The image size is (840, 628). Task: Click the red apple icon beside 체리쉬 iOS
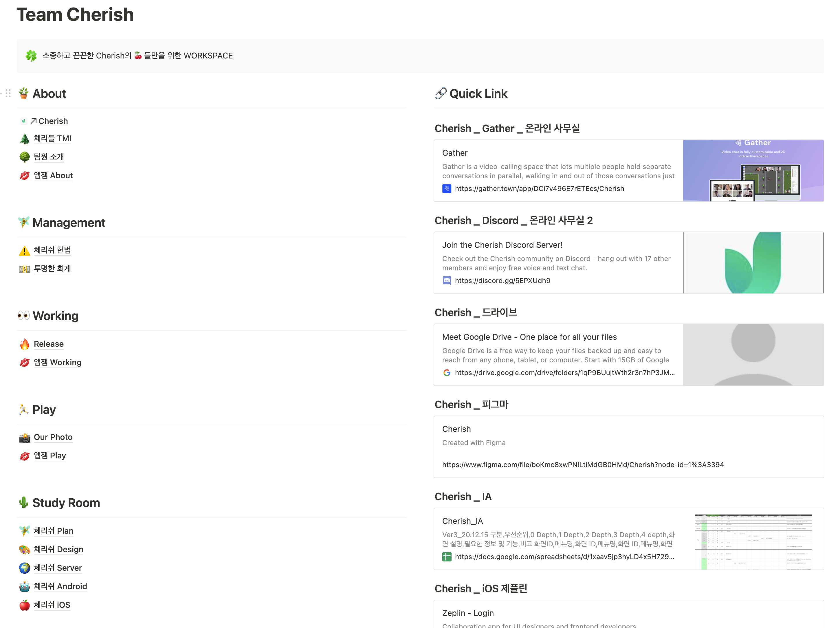pos(24,605)
